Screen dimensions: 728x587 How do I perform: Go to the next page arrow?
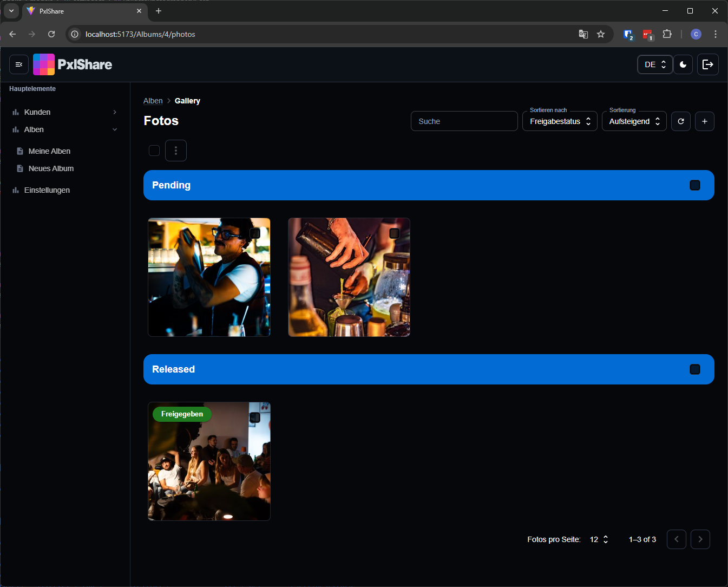pos(700,539)
